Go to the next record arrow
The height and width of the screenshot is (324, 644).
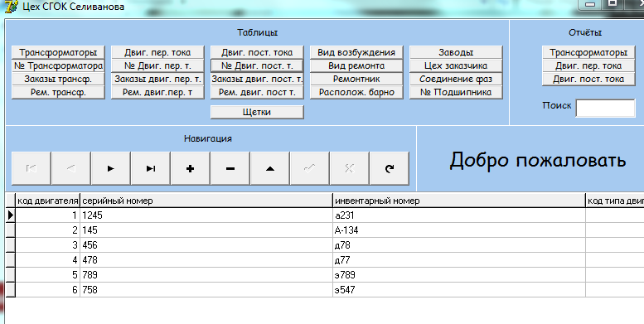point(111,168)
